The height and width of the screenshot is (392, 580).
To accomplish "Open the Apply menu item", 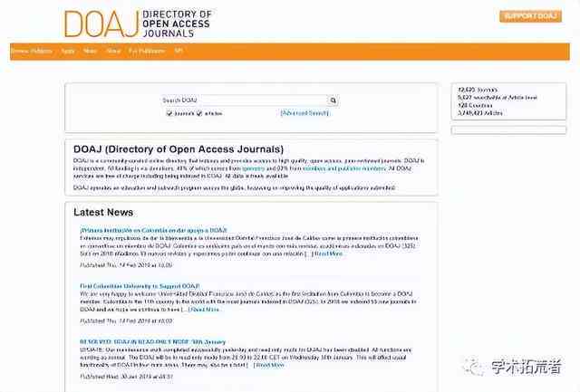I will click(68, 51).
